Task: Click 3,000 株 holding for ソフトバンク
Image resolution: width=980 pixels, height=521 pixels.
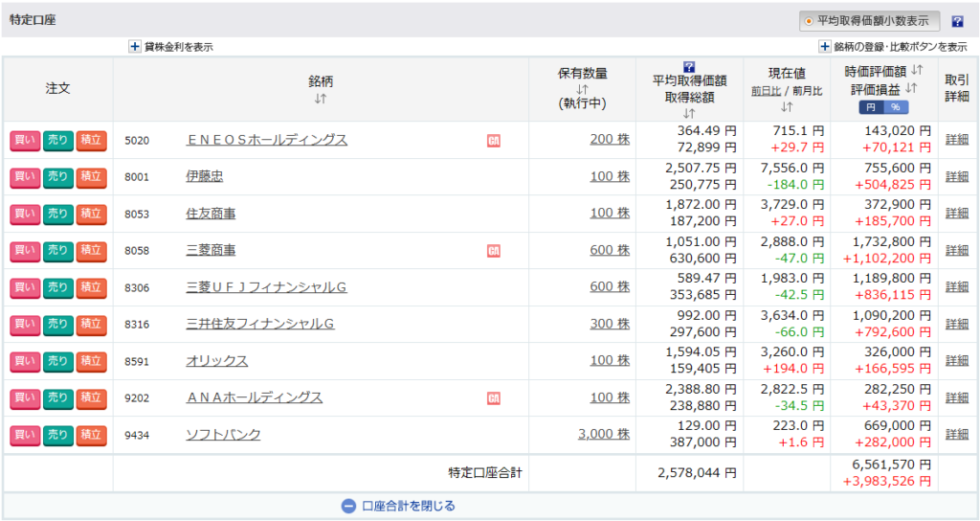Action: (604, 434)
